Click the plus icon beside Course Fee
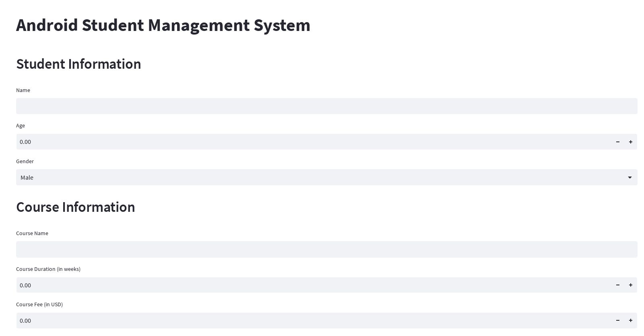644x336 pixels. point(631,320)
